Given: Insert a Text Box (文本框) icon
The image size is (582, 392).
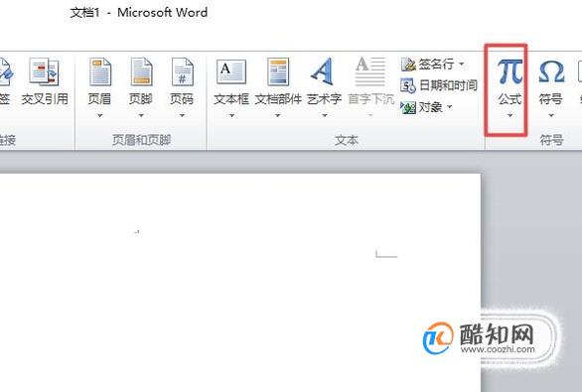Looking at the screenshot, I should (231, 71).
